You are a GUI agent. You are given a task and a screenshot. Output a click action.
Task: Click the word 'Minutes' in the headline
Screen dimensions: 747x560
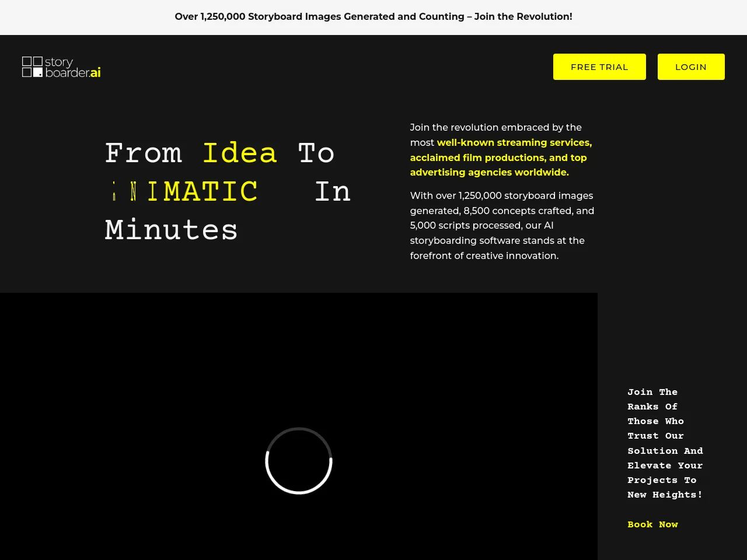(x=171, y=230)
